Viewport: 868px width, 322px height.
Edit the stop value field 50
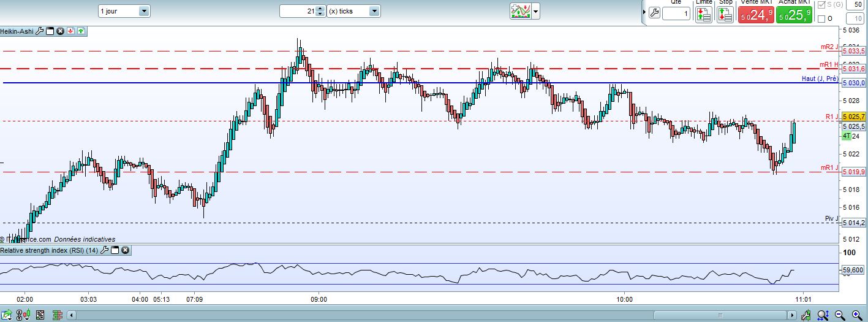[x=856, y=5]
